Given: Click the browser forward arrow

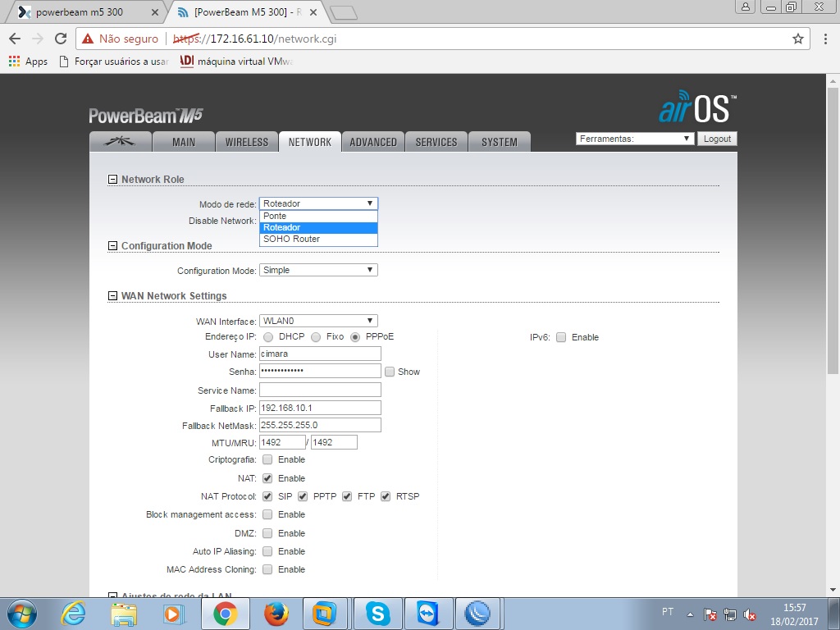Looking at the screenshot, I should (x=38, y=39).
